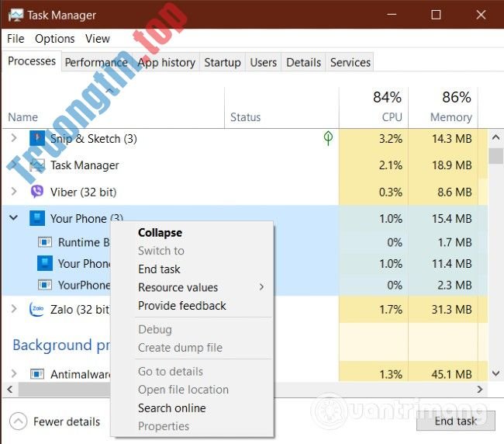Image resolution: width=504 pixels, height=444 pixels.
Task: Open the Resource values submenu arrow
Action: point(261,287)
